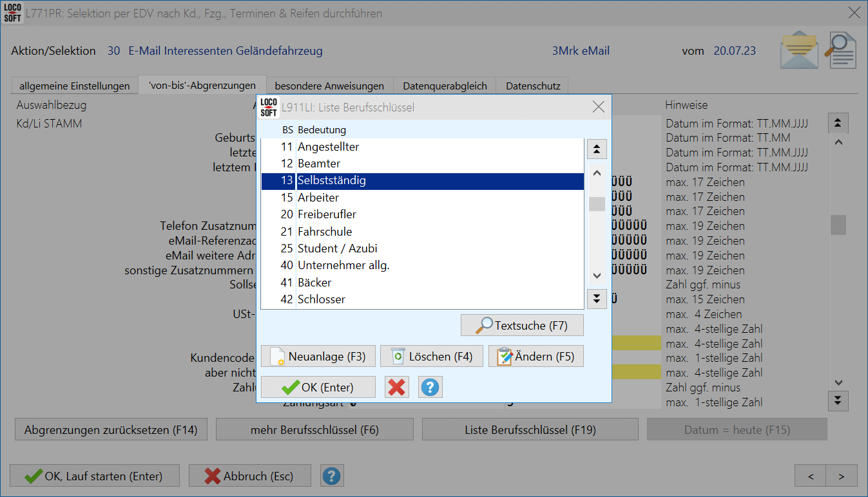Screen dimensions: 868x497
Task: Click help icon next to Abbruch button
Action: click(331, 476)
